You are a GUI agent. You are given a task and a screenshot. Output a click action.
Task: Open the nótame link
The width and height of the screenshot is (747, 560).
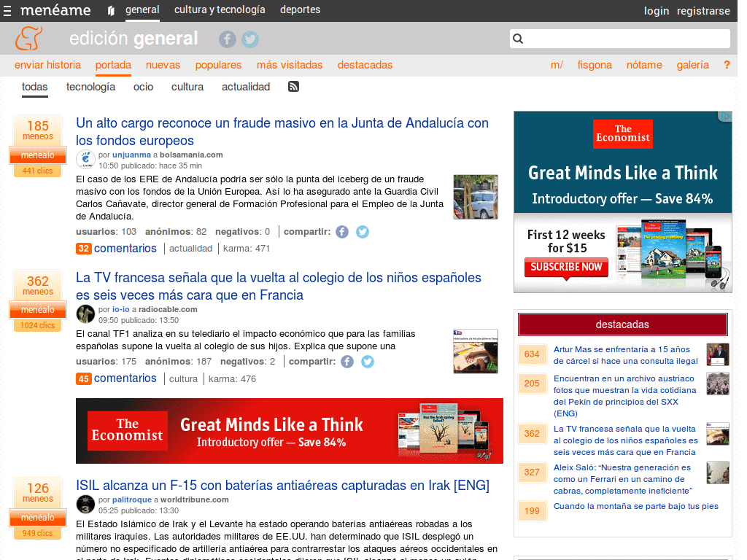pos(644,65)
